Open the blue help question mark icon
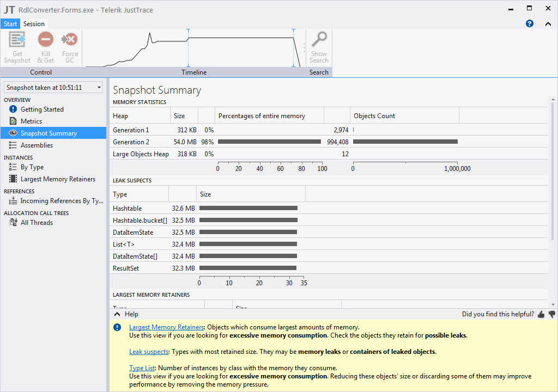 click(530, 23)
